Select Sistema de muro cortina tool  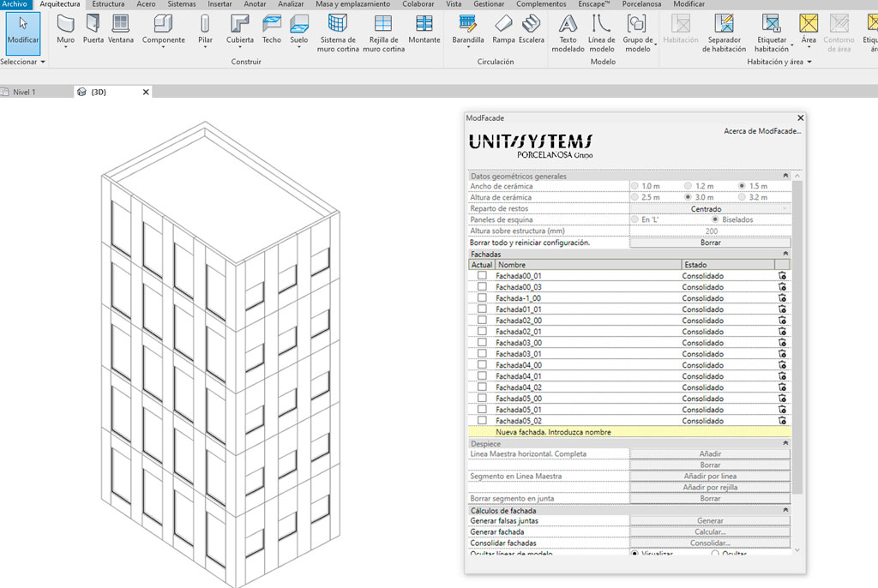[338, 33]
